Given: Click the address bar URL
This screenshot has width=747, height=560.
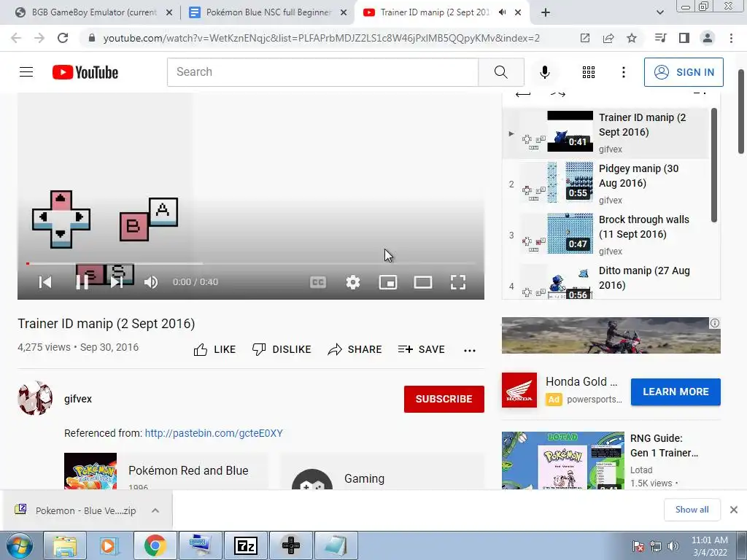Looking at the screenshot, I should coord(321,38).
